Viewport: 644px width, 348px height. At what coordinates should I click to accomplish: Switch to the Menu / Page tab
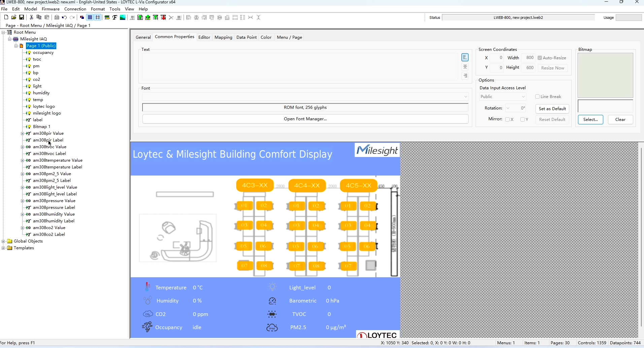point(289,37)
